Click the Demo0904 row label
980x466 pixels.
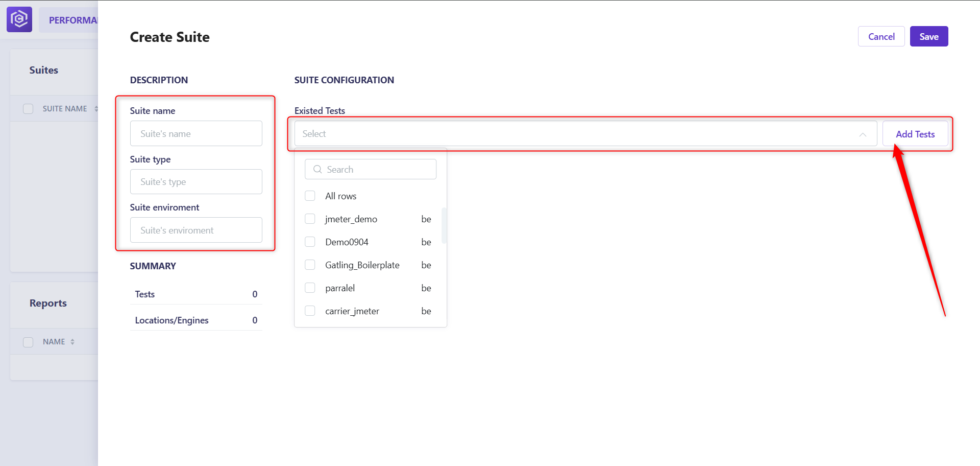[x=347, y=242]
